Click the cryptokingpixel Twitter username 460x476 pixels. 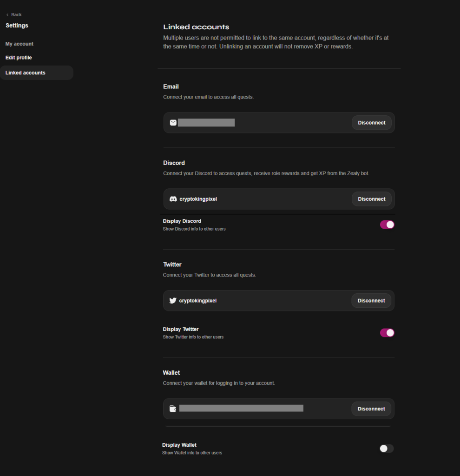198,301
